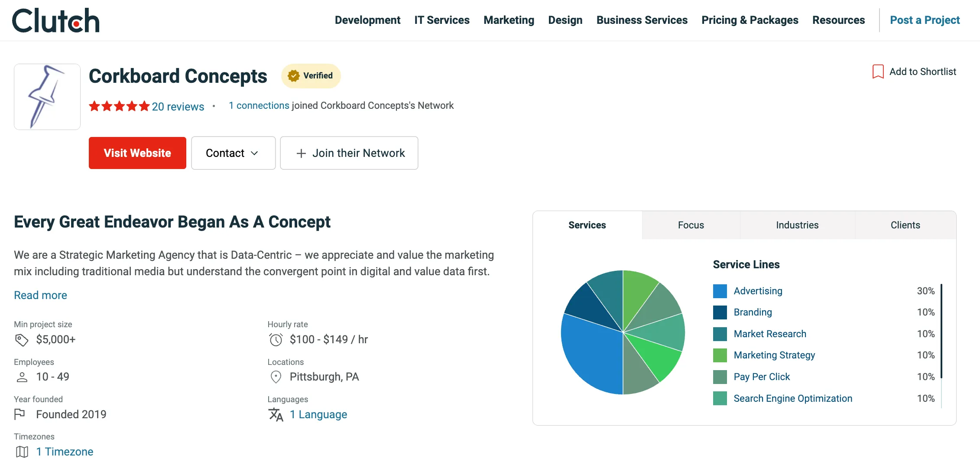Click the Verified badge
Screen dimensions: 980x475
[311, 76]
